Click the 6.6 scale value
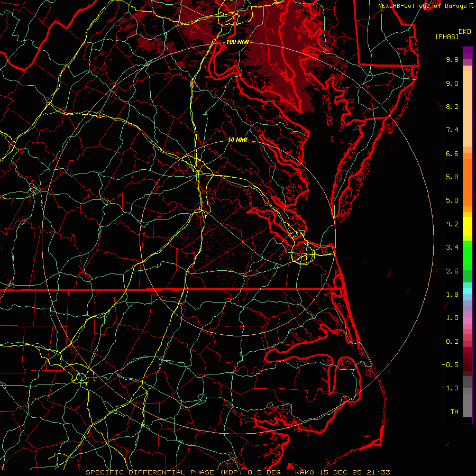The width and height of the screenshot is (476, 476). [x=452, y=153]
